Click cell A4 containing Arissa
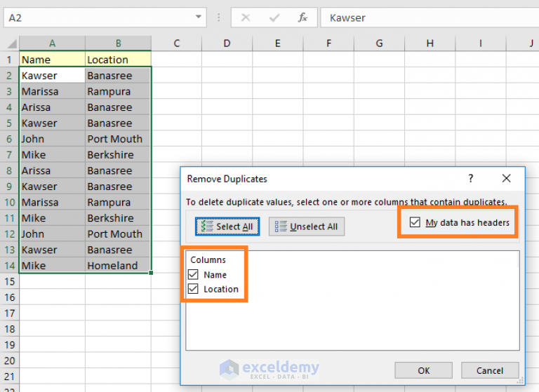This screenshot has height=392, width=539. pos(52,107)
